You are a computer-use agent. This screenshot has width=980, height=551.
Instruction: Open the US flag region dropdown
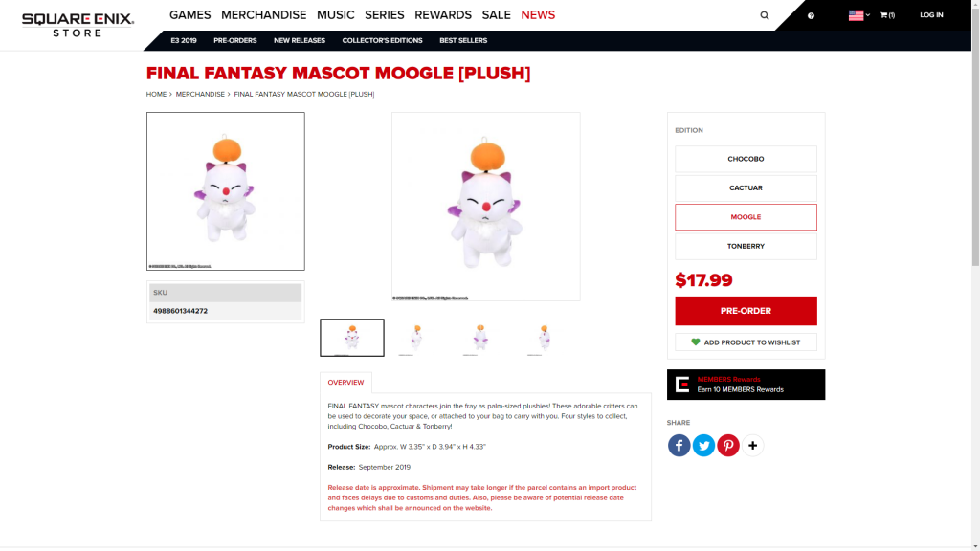[x=858, y=15]
